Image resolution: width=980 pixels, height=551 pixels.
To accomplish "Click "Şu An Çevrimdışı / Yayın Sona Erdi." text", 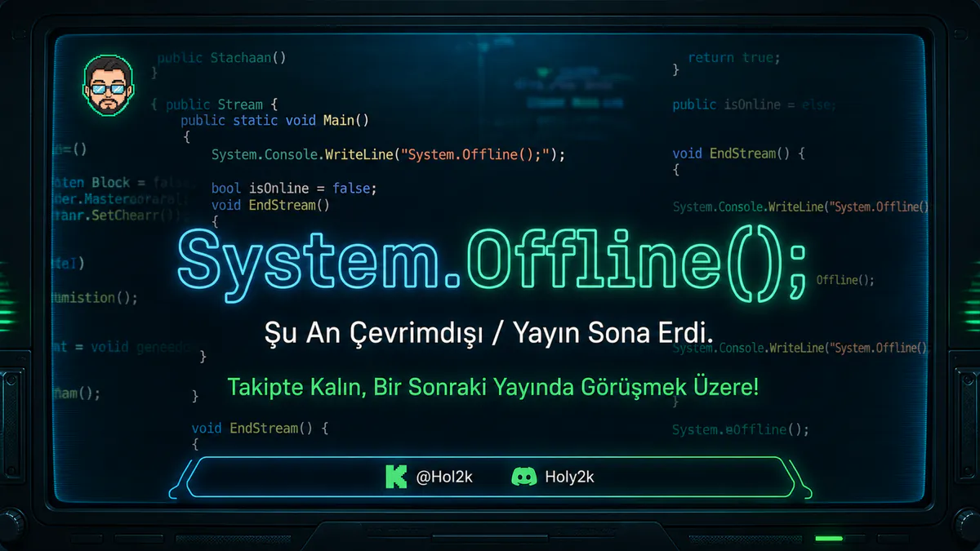I will (x=489, y=333).
